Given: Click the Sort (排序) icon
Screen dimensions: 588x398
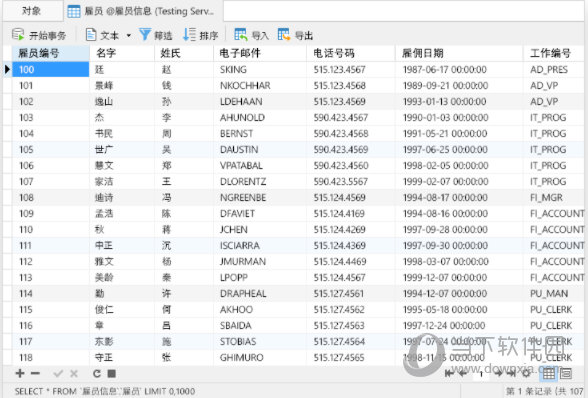Looking at the screenshot, I should point(189,35).
